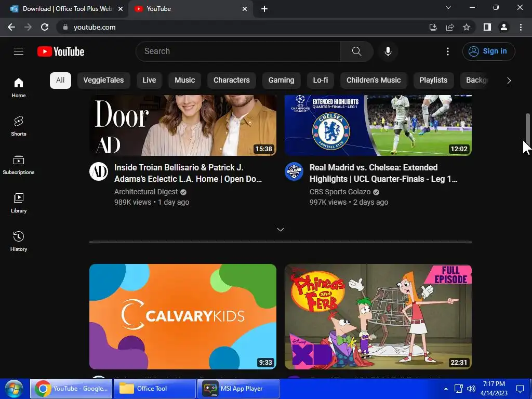Open the network icon in system tray

(x=459, y=389)
